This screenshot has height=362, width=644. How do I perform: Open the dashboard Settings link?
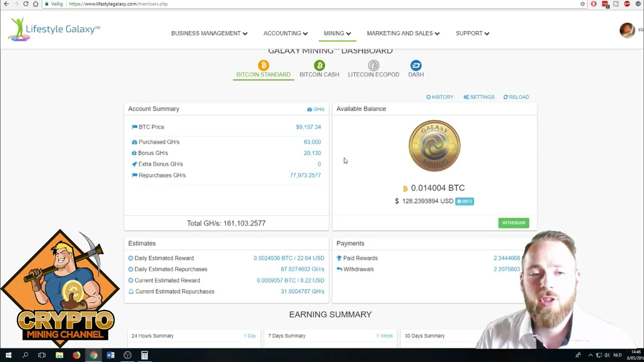pos(479,97)
